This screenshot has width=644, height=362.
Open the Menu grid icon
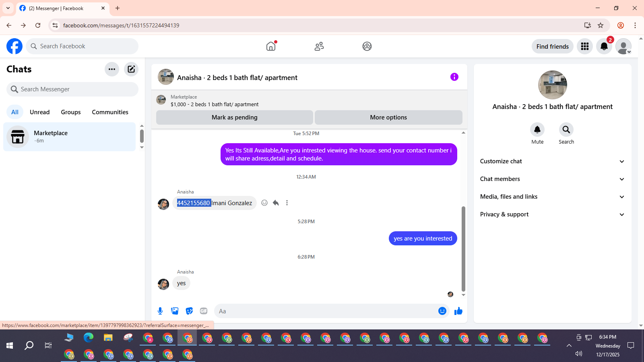click(x=585, y=46)
